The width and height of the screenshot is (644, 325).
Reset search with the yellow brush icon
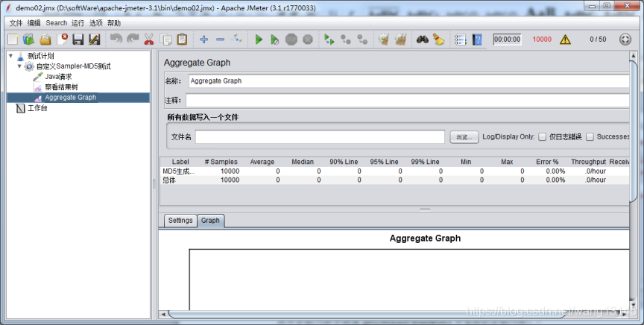click(438, 40)
